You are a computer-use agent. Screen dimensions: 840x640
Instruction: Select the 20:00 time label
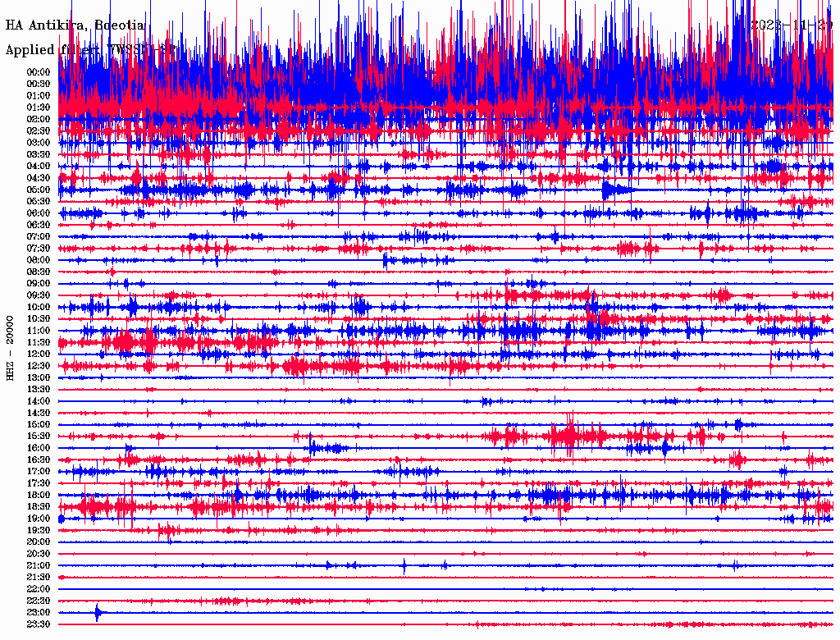(39, 542)
